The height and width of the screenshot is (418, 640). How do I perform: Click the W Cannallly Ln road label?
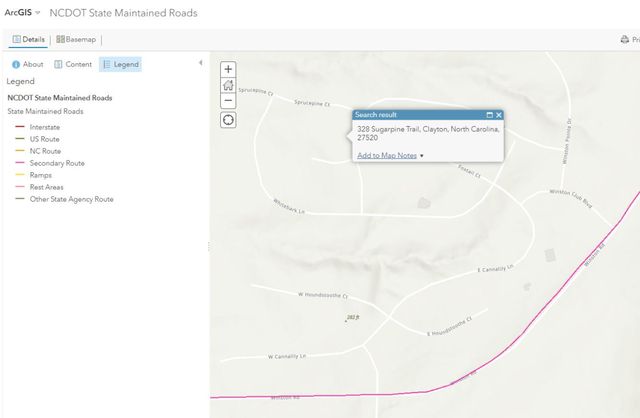[287, 356]
